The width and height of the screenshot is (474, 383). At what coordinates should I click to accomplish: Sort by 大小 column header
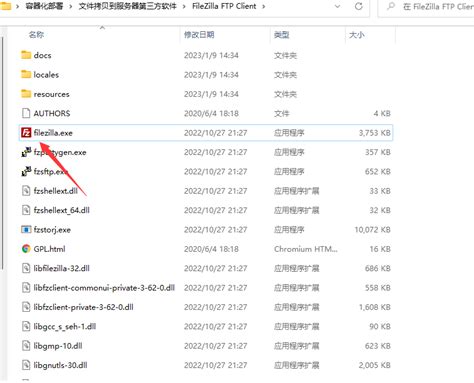pos(357,34)
